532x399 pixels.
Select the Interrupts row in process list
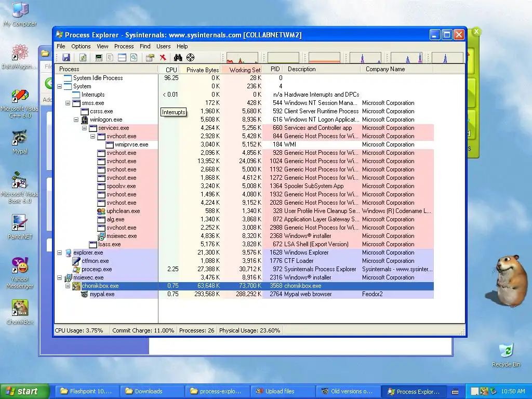[x=244, y=95]
